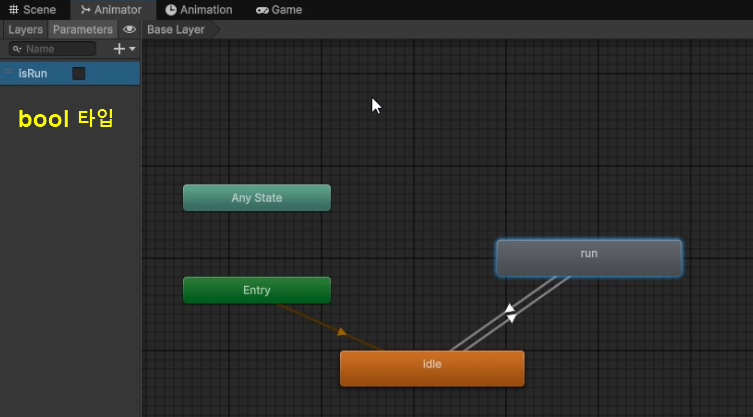Screen dimensions: 753x417
Task: Click the Animation tab clock icon
Action: [x=171, y=10]
